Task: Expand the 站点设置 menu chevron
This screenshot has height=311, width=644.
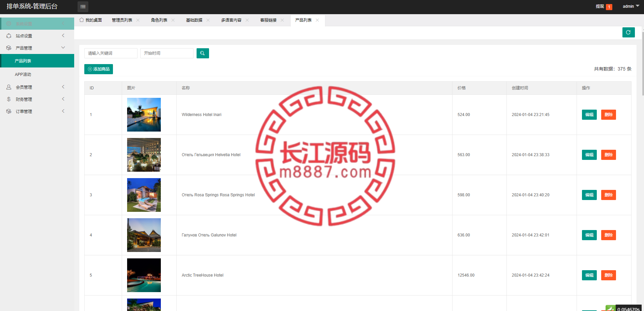Action: tap(63, 35)
